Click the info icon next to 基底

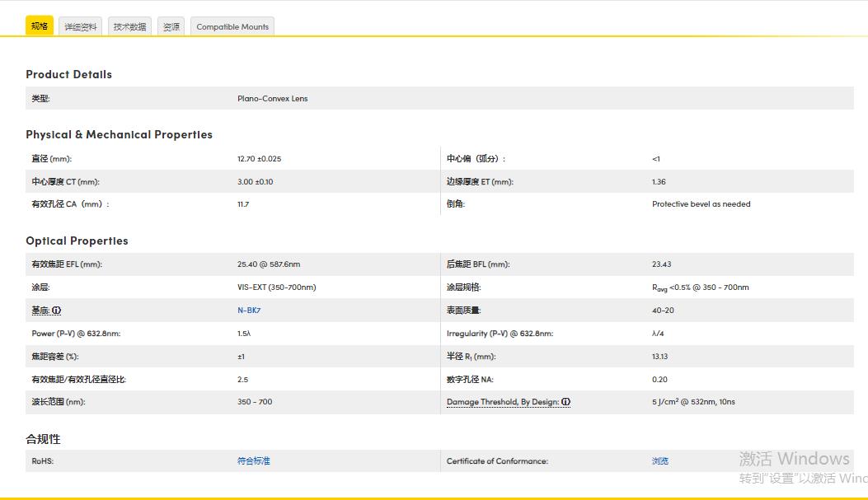(x=57, y=311)
